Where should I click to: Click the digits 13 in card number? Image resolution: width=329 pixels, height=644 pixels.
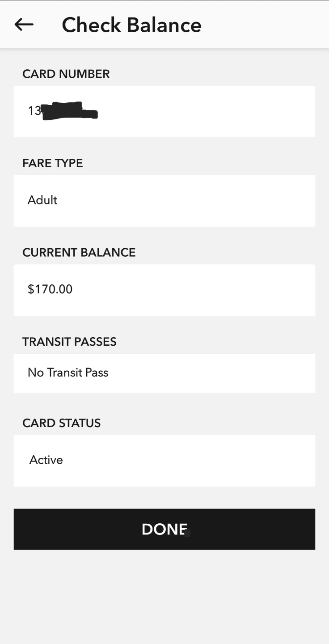point(34,111)
